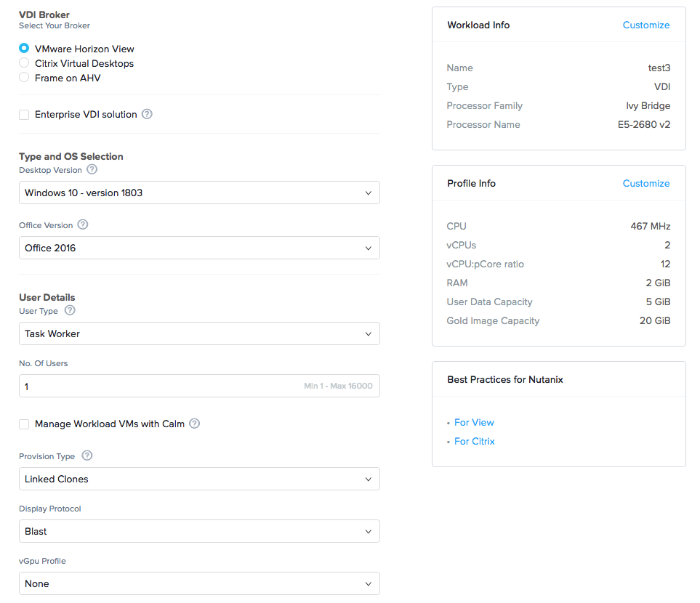Screen dimensions: 700x603
Task: Open the Office Version dropdown
Action: pos(199,248)
